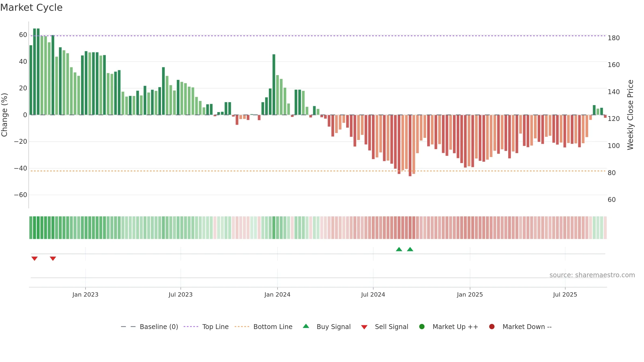Click the gray dashed Baseline legend sample
The width and height of the screenshot is (644, 362).
128,327
